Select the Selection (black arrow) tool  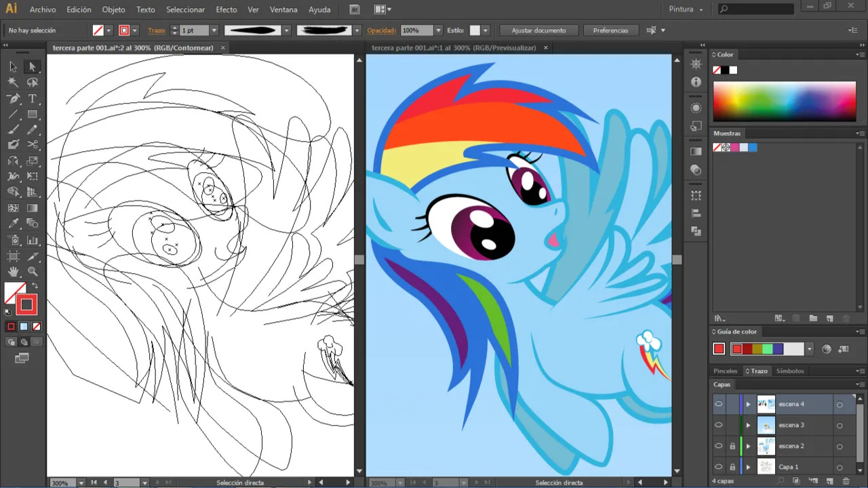pyautogui.click(x=13, y=66)
